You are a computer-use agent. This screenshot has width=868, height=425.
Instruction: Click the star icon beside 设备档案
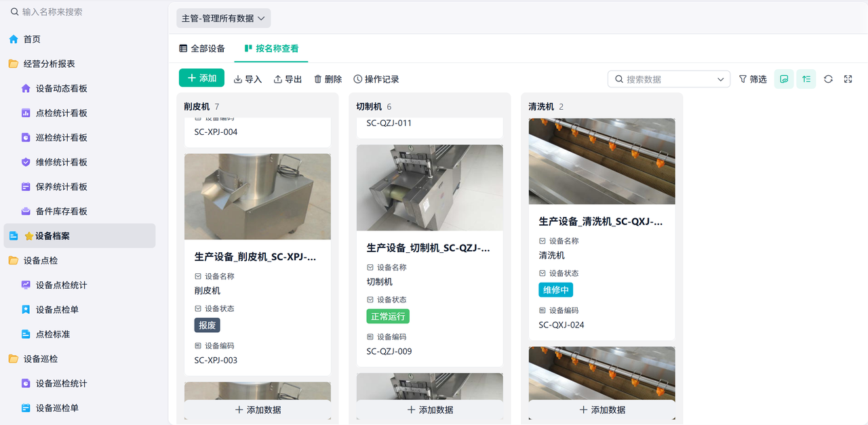coord(29,236)
